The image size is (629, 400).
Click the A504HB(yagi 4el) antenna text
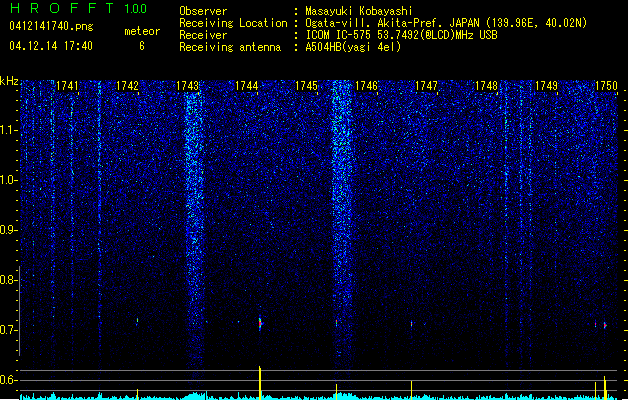click(x=353, y=47)
